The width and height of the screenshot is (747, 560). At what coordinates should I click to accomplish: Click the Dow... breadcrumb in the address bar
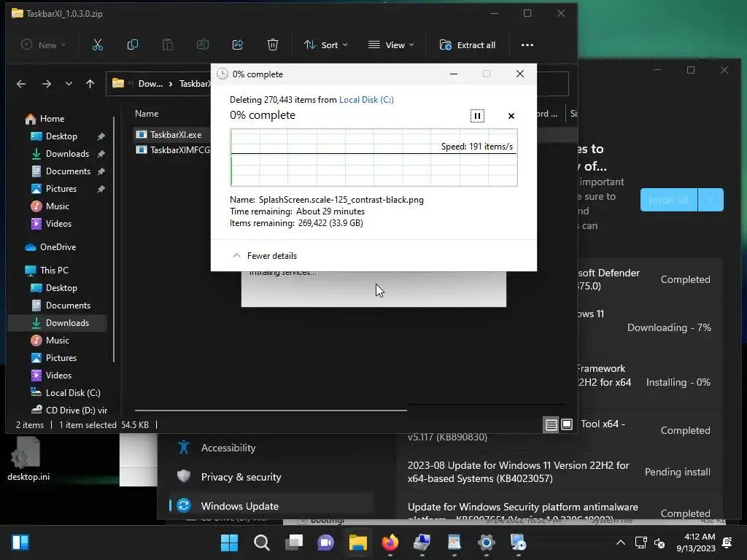click(x=150, y=84)
